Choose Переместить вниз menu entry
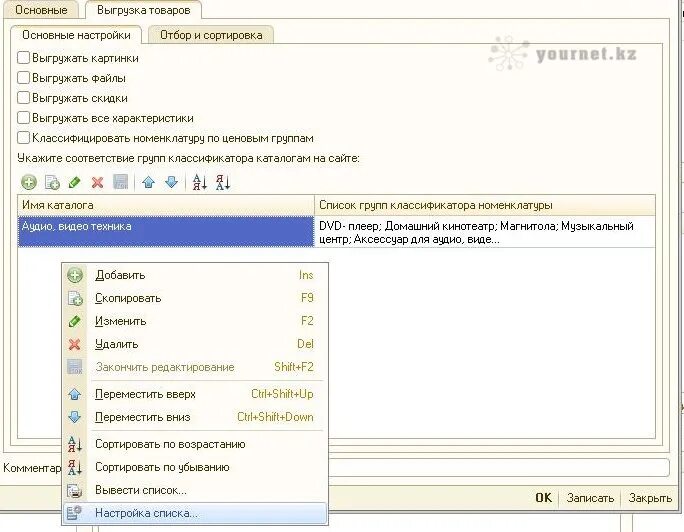 pyautogui.click(x=195, y=417)
